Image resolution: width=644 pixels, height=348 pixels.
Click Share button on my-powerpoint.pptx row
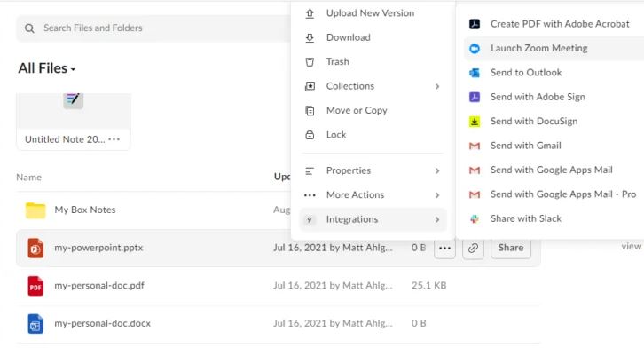[511, 248]
